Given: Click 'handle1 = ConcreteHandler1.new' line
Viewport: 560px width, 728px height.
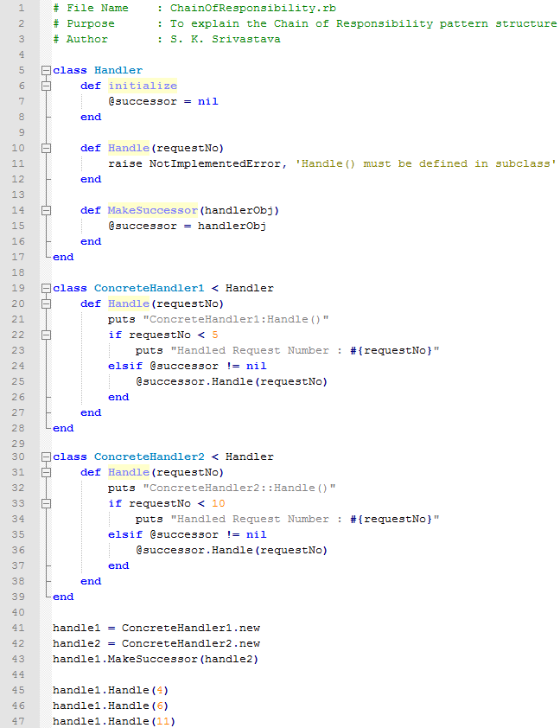Looking at the screenshot, I should coord(156,628).
